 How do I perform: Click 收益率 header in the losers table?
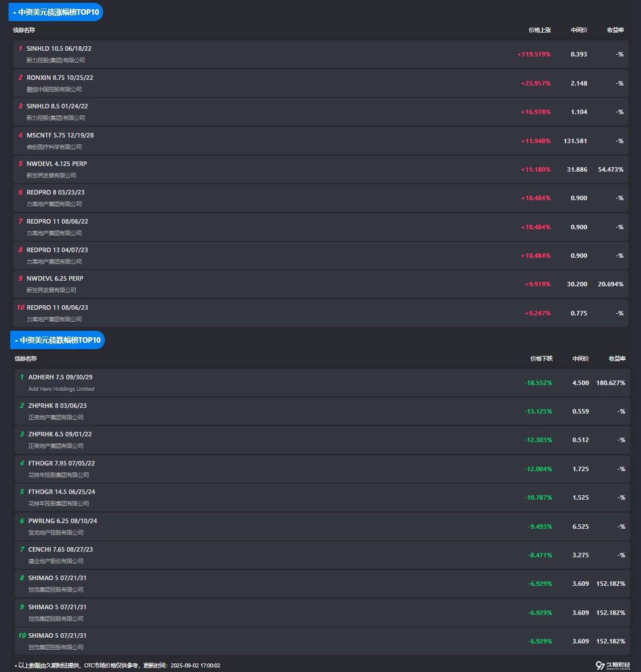point(617,358)
